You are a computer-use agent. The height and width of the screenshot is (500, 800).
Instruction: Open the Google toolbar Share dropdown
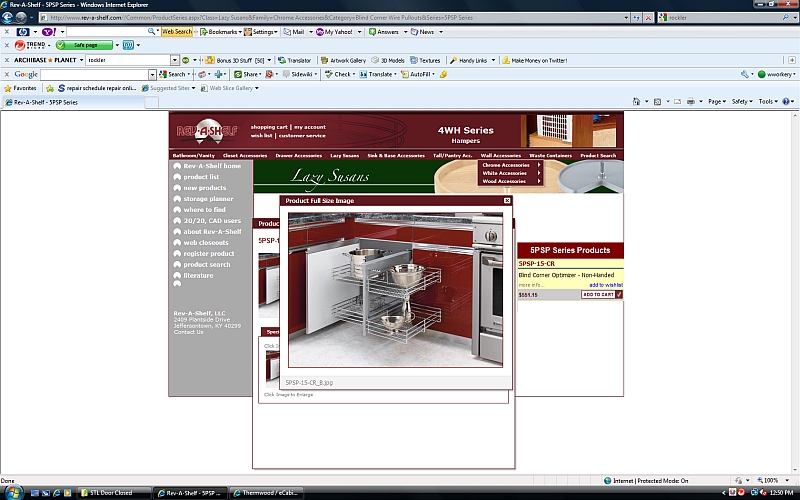click(x=248, y=74)
